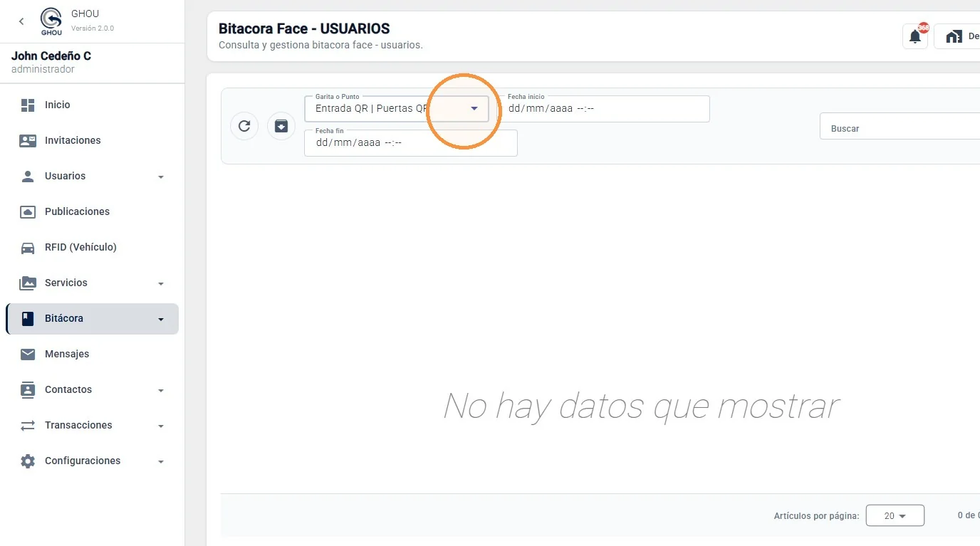Open the items per page dropdown
980x546 pixels.
tap(895, 515)
